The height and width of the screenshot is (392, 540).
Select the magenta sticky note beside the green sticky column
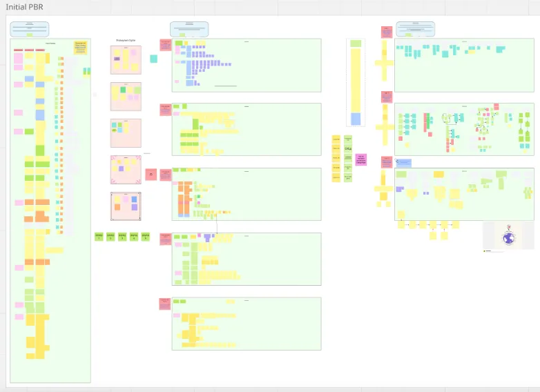click(x=361, y=159)
